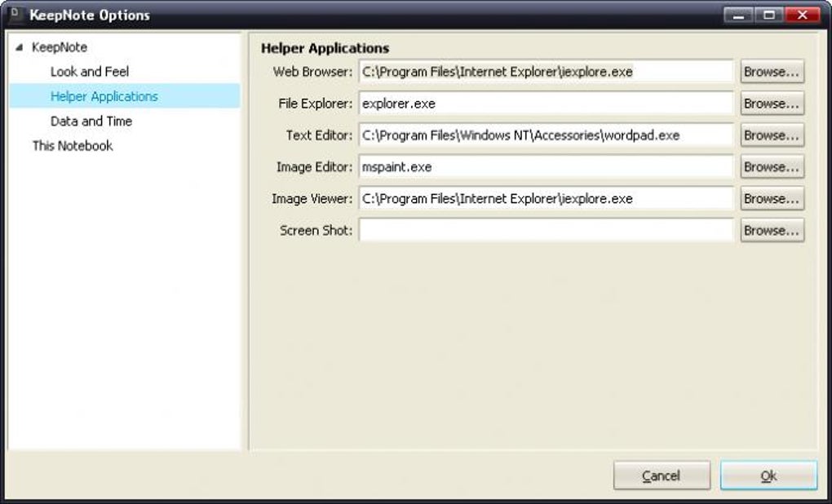
Task: Select Helper Applications in the sidebar
Action: click(x=104, y=95)
